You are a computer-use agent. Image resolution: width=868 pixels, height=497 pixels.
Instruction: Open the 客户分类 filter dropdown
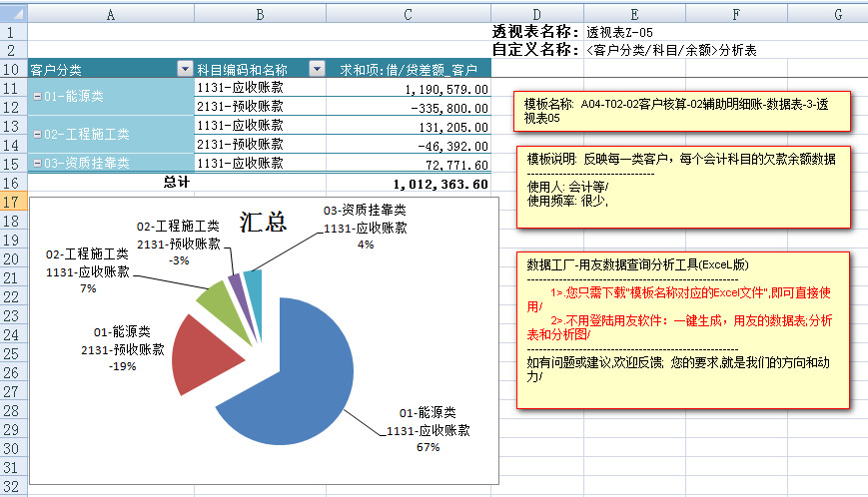(184, 69)
